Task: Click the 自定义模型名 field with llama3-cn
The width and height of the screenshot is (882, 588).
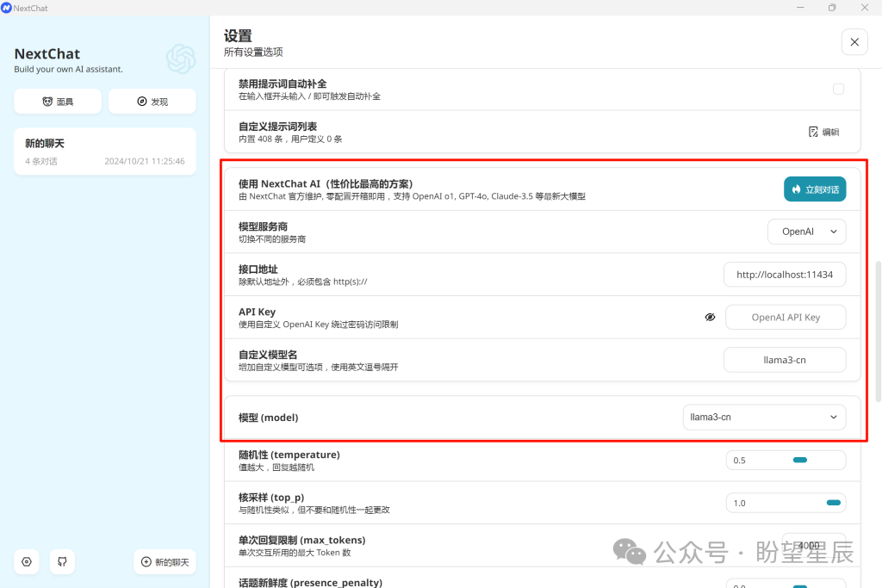Action: [784, 360]
